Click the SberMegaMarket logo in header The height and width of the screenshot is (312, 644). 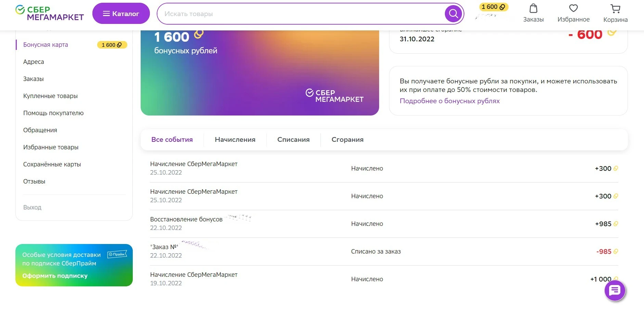(50, 13)
